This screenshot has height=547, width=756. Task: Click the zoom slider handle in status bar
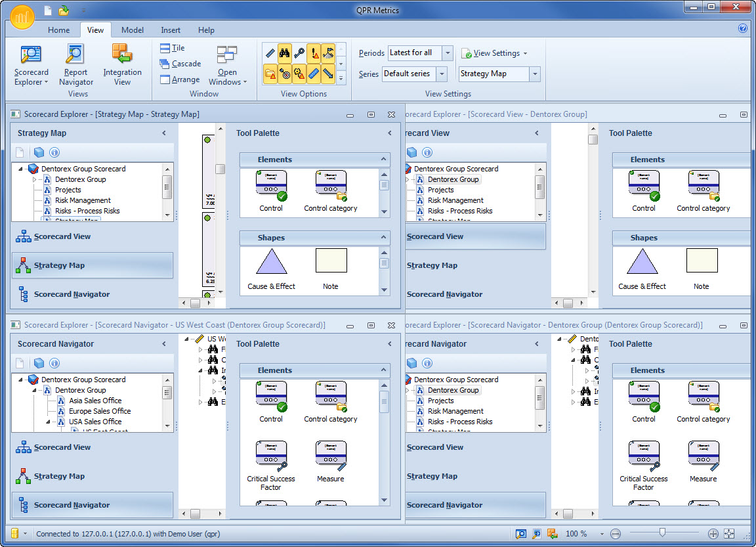click(662, 533)
